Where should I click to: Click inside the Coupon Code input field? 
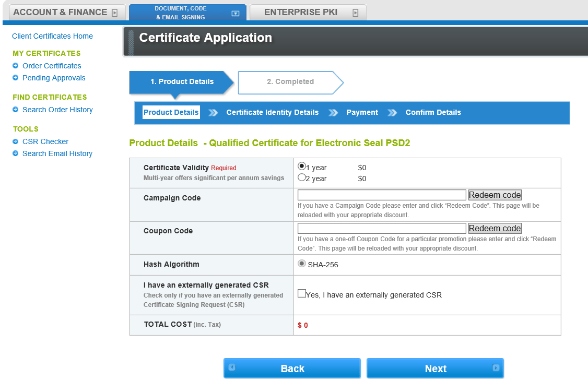(381, 228)
